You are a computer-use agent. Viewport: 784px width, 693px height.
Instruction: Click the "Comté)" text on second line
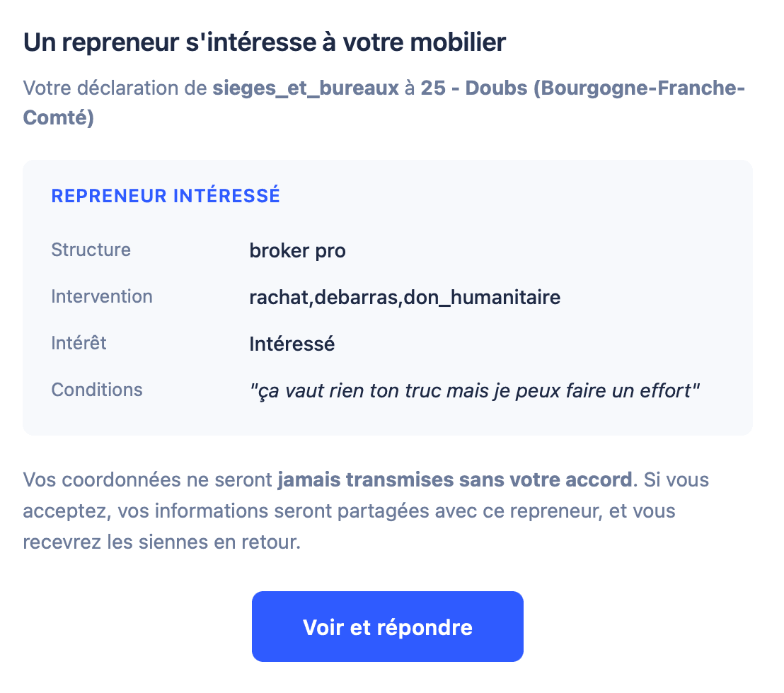[58, 117]
